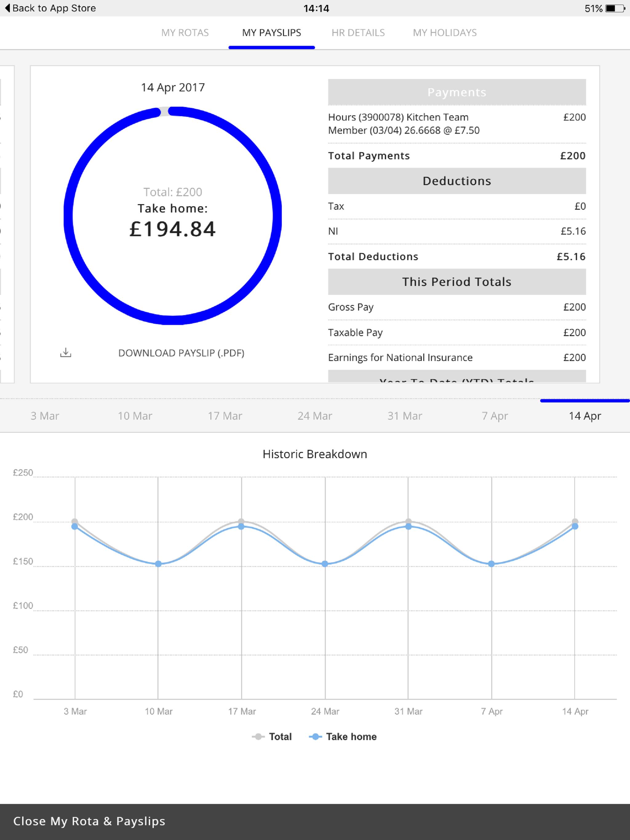
Task: Go to MY HOLIDAYS tab
Action: tap(445, 33)
